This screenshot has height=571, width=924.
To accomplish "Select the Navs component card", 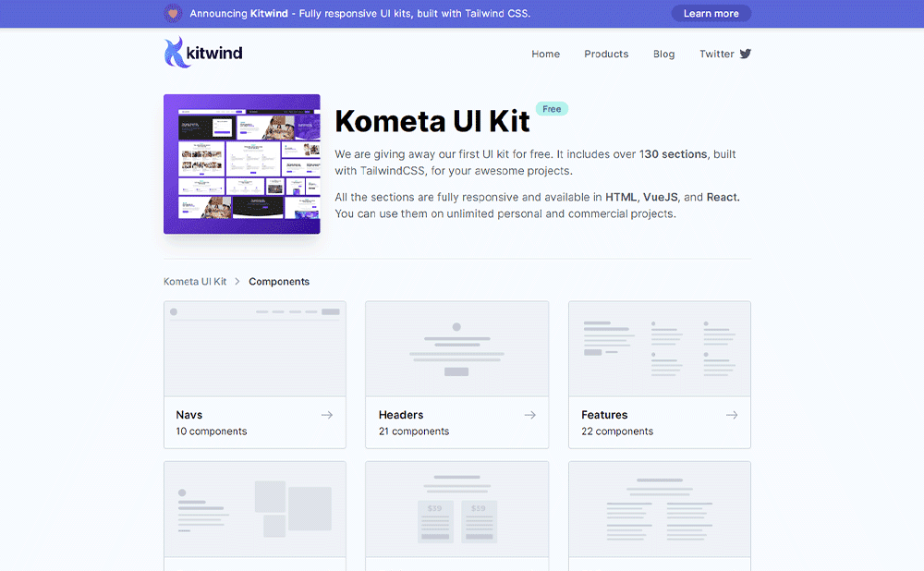I will click(x=255, y=373).
